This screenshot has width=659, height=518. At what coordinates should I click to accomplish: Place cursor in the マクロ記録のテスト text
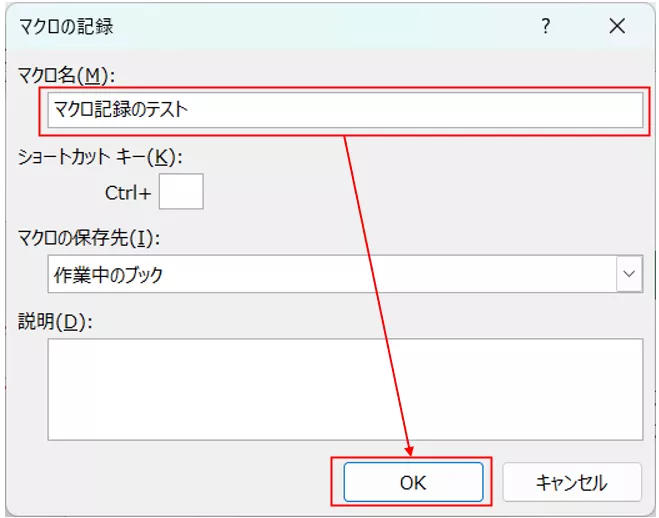click(121, 110)
